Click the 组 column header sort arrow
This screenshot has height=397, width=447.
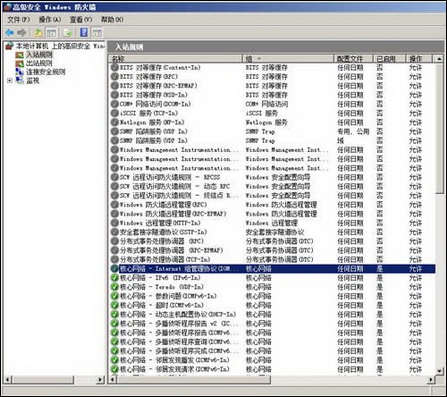tap(259, 59)
